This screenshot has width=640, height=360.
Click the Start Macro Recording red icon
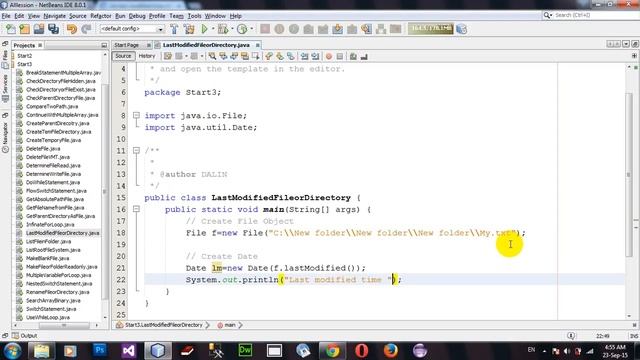pos(329,56)
